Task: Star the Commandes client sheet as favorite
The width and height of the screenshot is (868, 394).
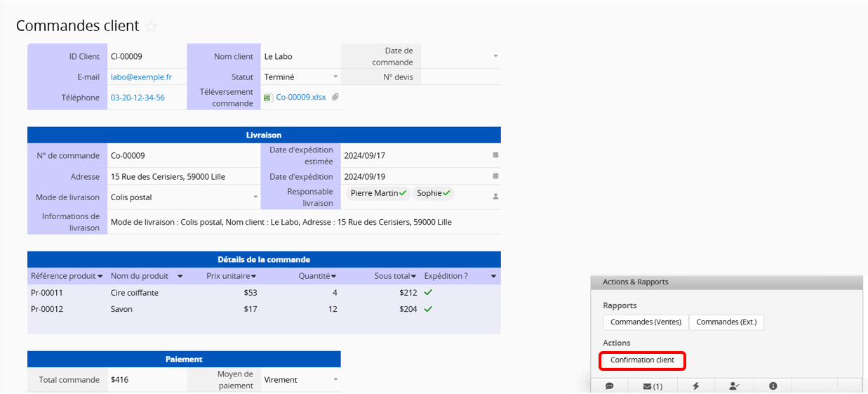Action: 151,27
